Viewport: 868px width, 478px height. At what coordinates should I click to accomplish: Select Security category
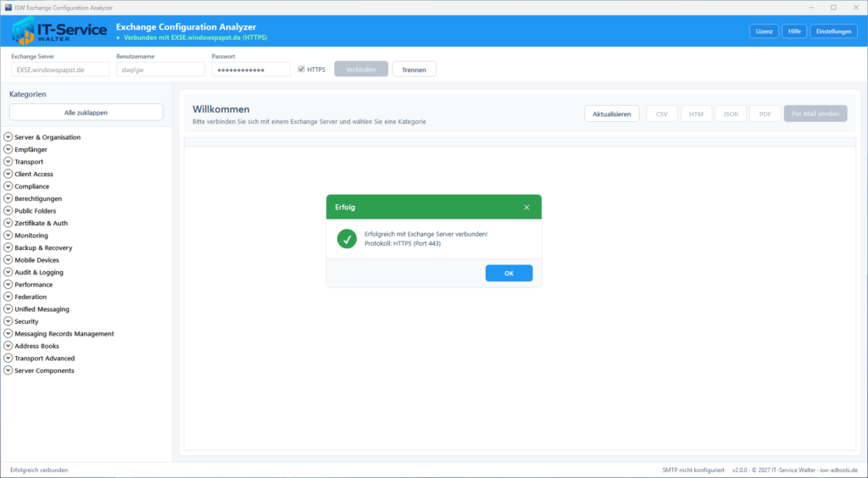pyautogui.click(x=26, y=321)
